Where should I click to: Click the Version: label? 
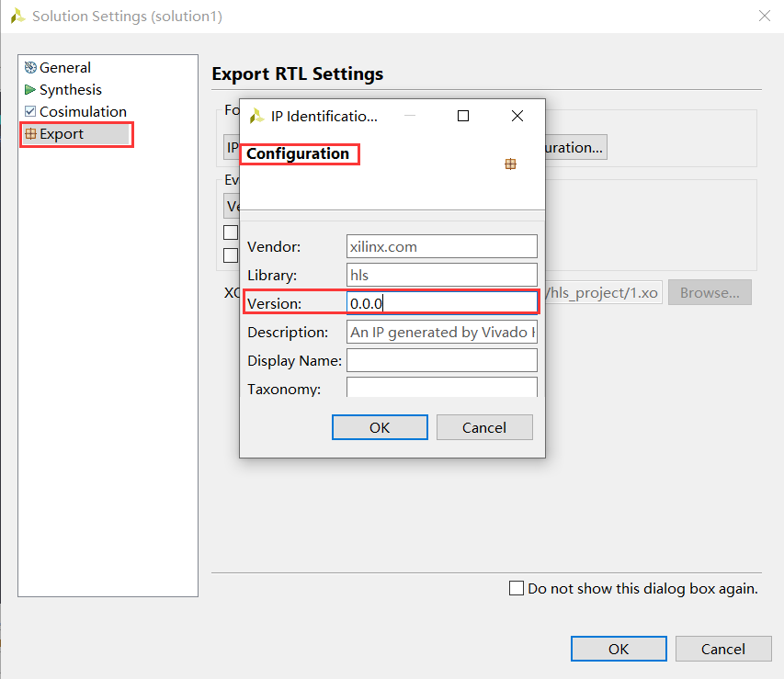pyautogui.click(x=275, y=304)
